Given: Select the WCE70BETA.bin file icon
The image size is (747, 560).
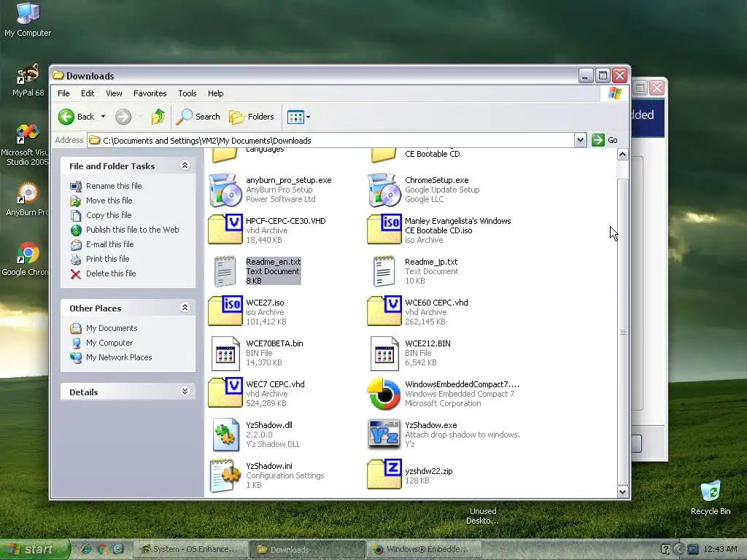Looking at the screenshot, I should click(225, 354).
